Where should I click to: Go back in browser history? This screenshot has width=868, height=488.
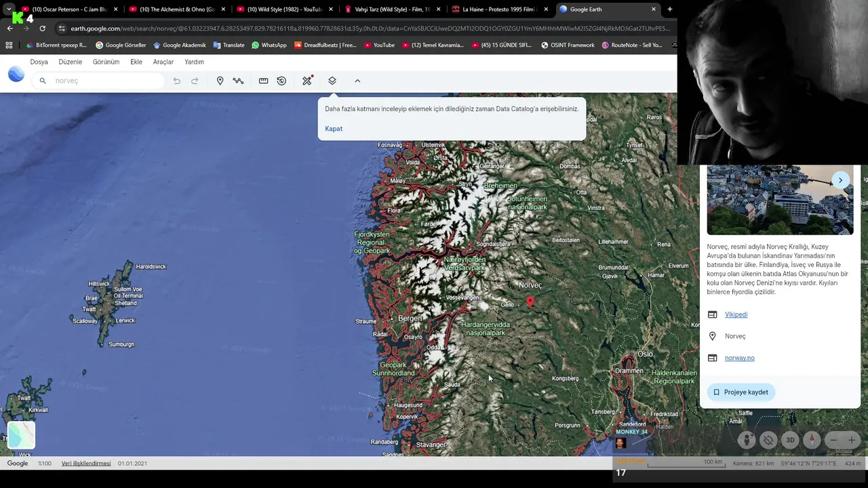(x=9, y=28)
